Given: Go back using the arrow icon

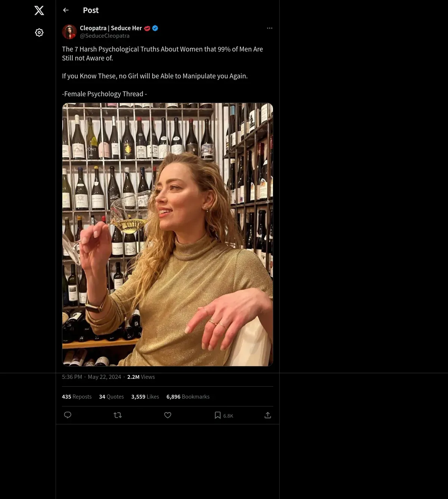Looking at the screenshot, I should click(x=66, y=10).
